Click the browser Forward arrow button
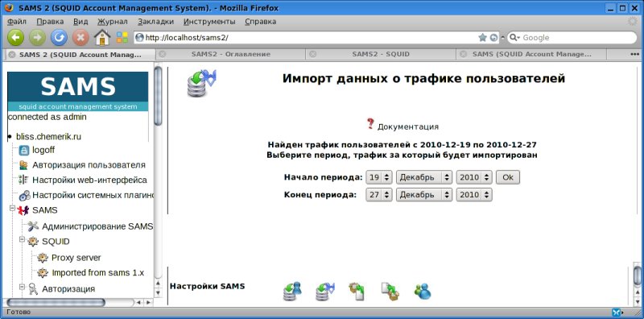 [x=37, y=38]
